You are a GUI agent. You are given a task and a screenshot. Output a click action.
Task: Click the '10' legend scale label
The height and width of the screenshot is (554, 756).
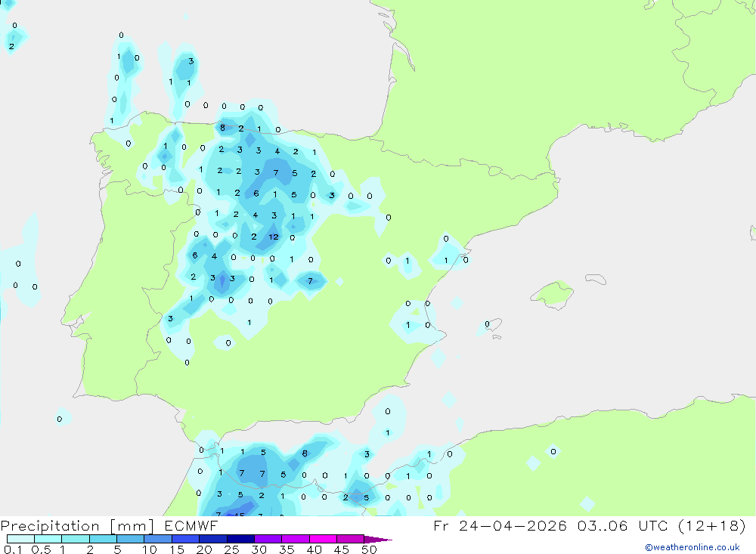tap(150, 549)
